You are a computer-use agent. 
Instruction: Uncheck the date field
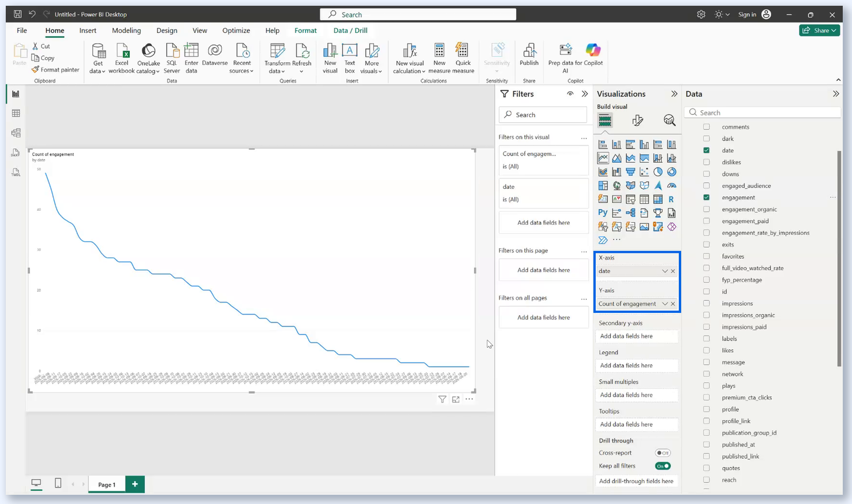click(706, 150)
